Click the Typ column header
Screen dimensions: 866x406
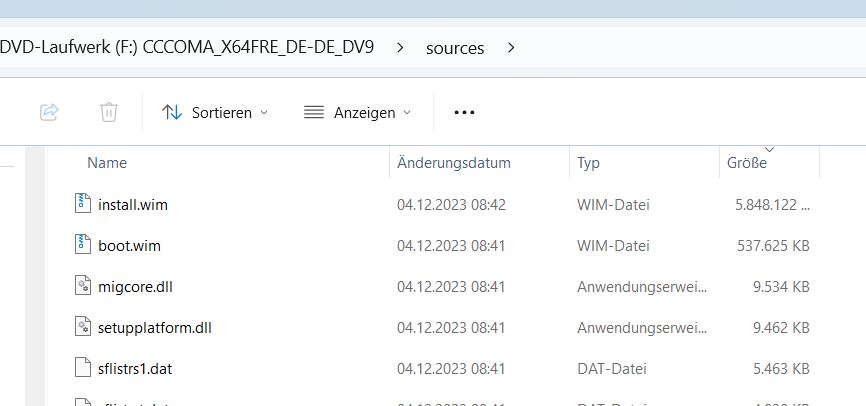pyautogui.click(x=588, y=163)
